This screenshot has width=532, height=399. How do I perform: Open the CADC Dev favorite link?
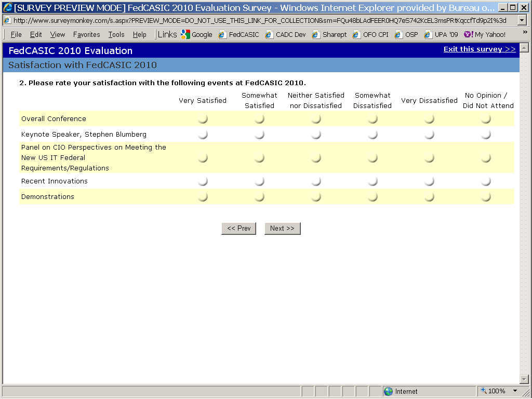[285, 34]
